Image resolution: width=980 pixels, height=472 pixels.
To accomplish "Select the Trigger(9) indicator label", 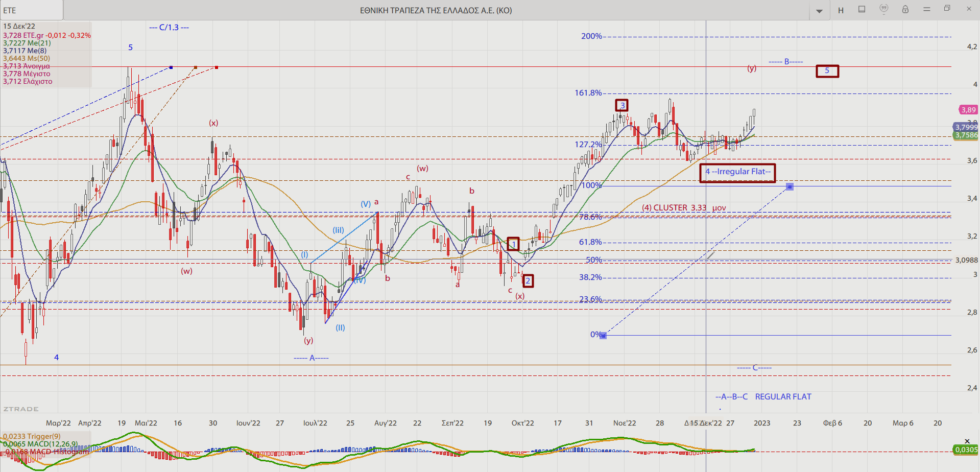I will pyautogui.click(x=32, y=436).
